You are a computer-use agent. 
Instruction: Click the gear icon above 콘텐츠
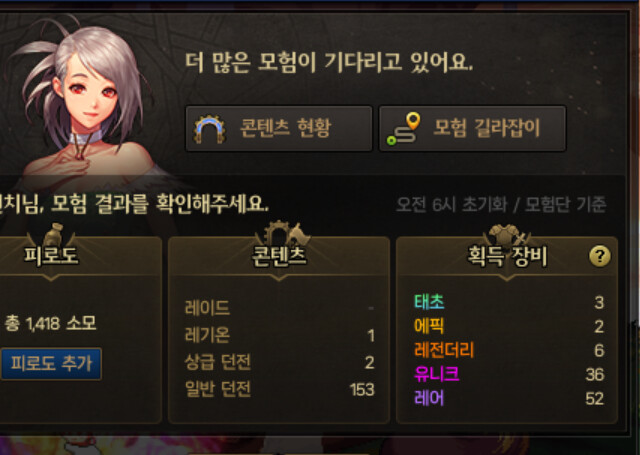[281, 233]
